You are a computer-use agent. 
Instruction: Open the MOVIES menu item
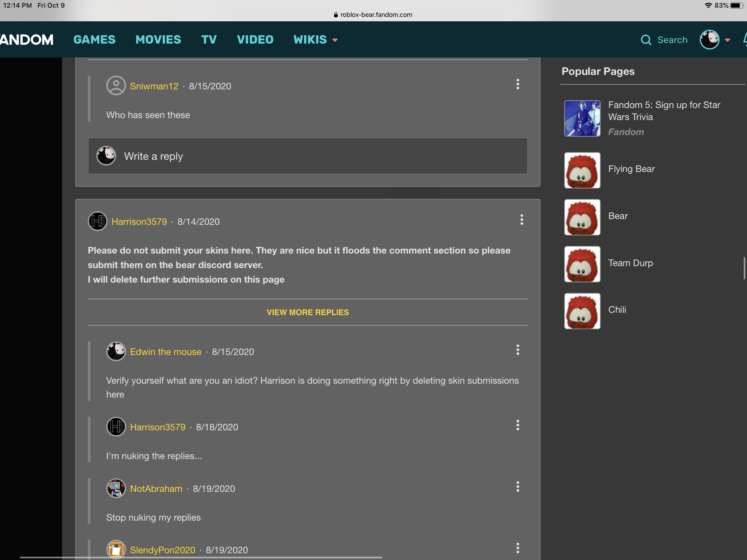tap(158, 39)
